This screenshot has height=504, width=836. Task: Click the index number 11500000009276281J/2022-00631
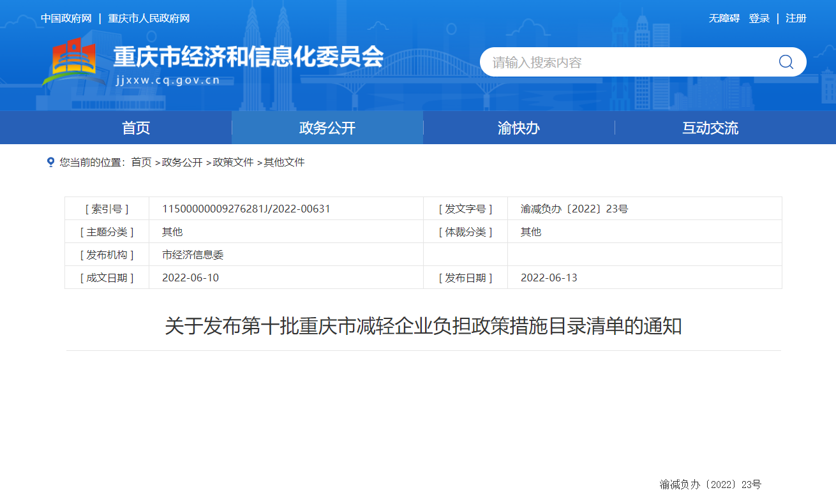point(246,209)
